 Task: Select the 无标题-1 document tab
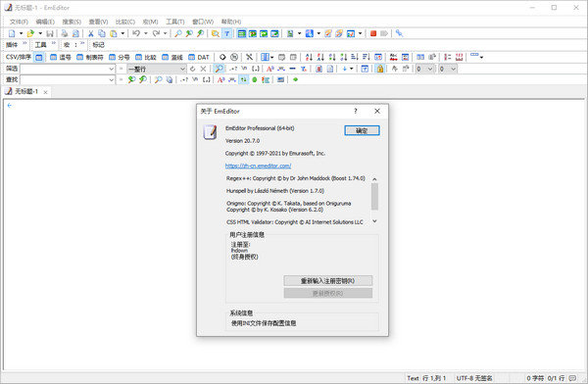click(x=26, y=91)
